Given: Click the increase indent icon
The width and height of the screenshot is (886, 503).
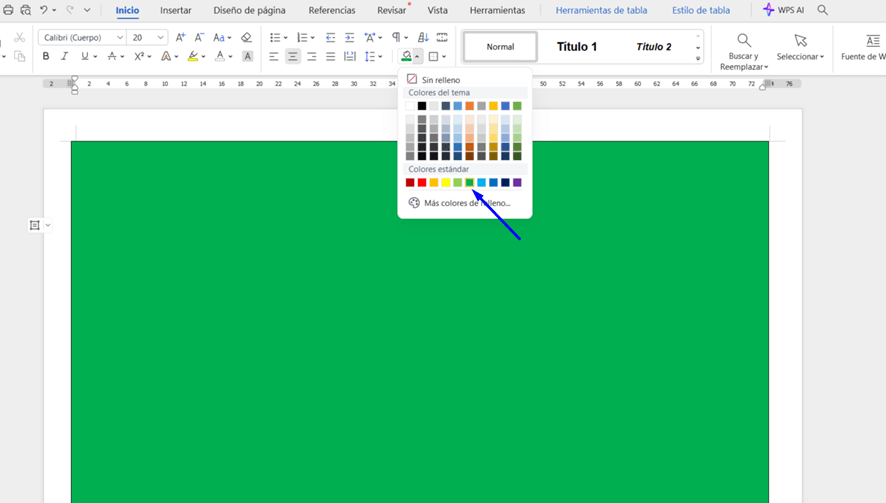Looking at the screenshot, I should tap(349, 38).
